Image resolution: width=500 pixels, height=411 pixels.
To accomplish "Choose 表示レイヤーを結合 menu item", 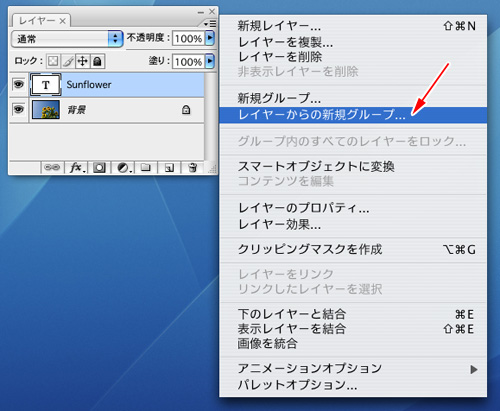I will click(353, 329).
